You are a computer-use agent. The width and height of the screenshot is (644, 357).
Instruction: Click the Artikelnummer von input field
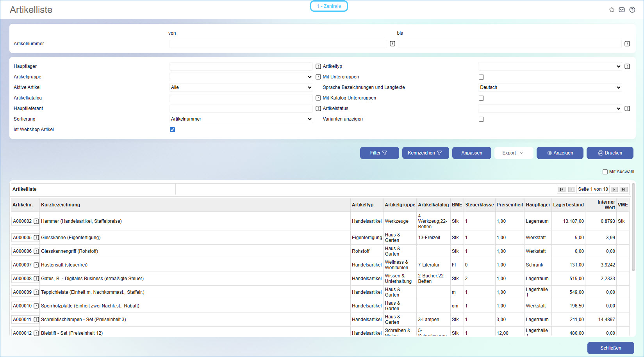point(278,44)
